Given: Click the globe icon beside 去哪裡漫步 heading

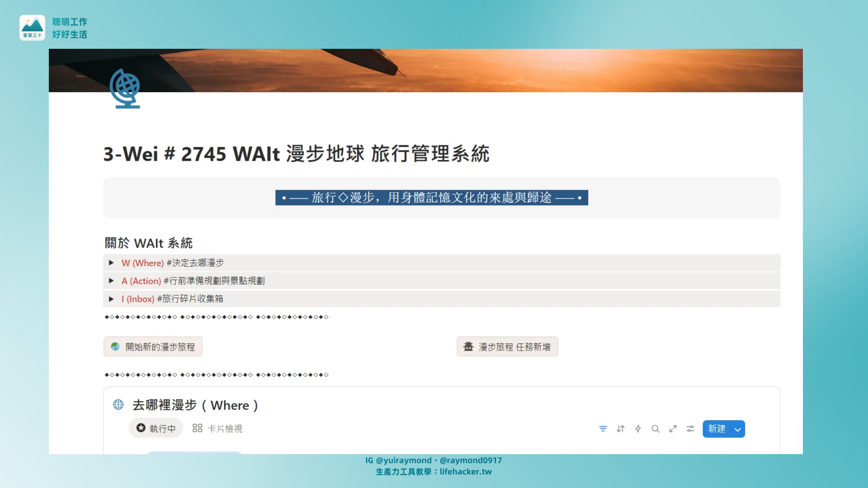Looking at the screenshot, I should click(118, 405).
